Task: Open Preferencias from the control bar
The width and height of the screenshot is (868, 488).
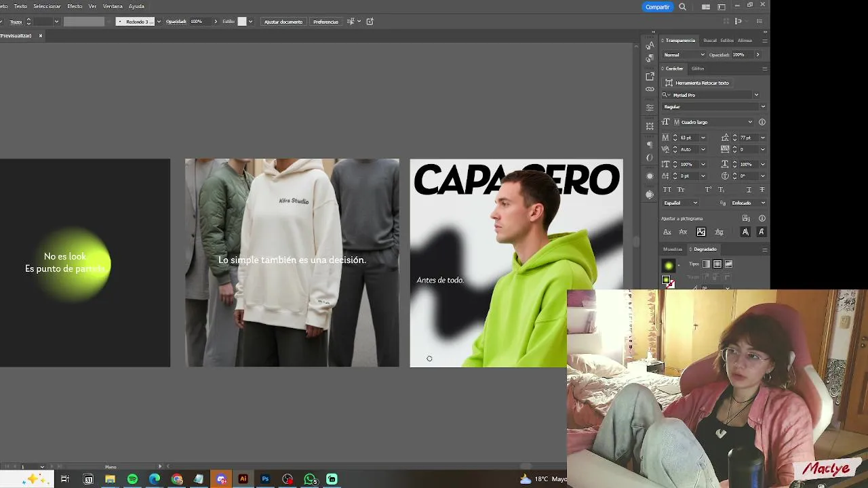Action: [x=325, y=22]
